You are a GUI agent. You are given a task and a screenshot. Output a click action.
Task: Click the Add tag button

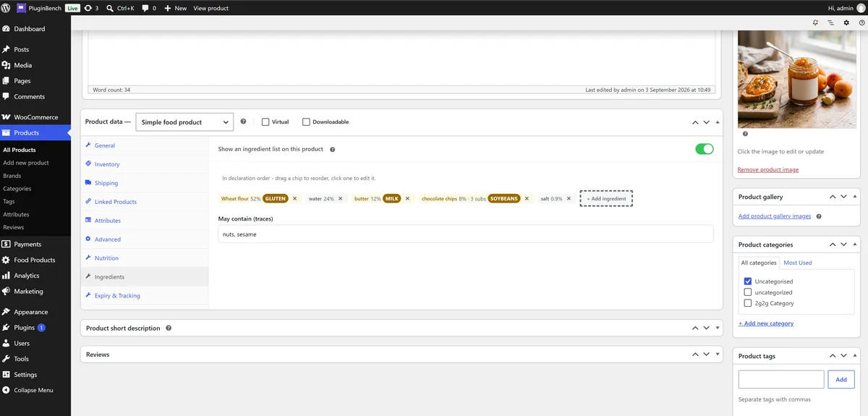[x=841, y=379]
